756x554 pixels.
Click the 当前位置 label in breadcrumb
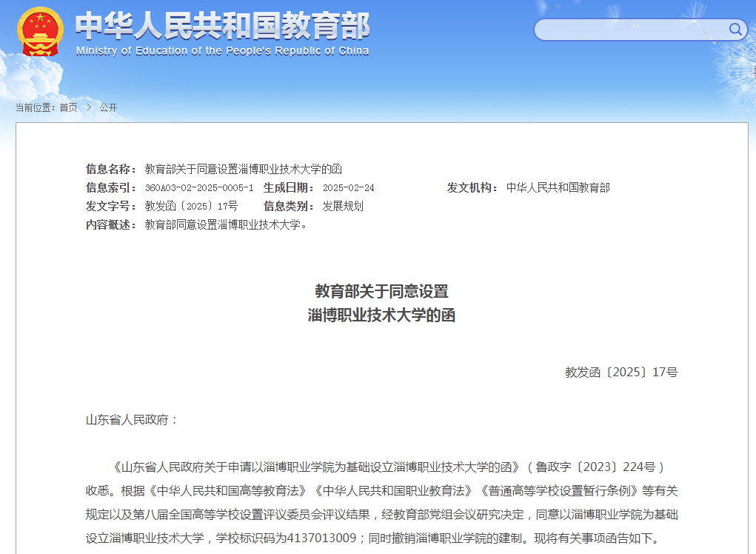click(x=35, y=107)
